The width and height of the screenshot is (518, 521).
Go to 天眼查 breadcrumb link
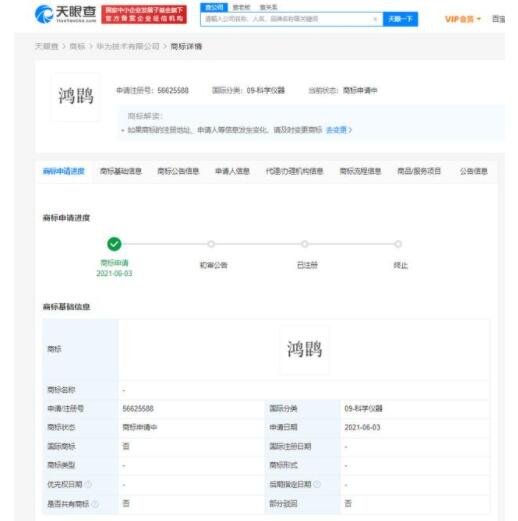[x=47, y=46]
